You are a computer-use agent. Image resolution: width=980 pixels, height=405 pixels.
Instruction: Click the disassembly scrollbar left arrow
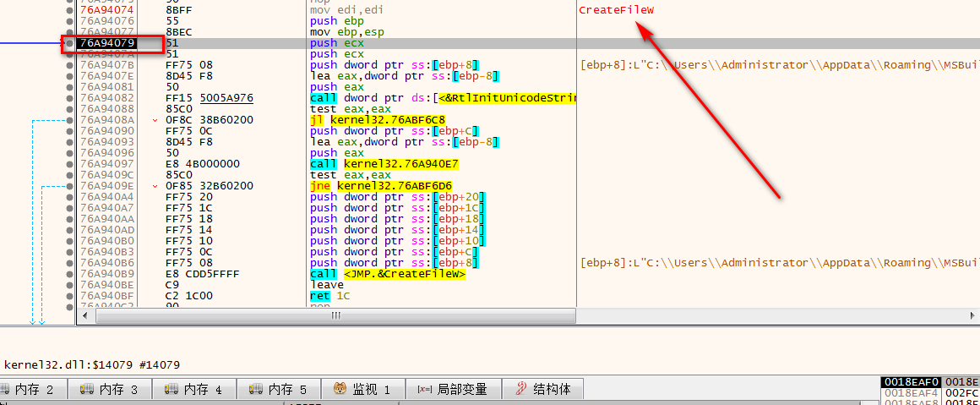coord(85,315)
